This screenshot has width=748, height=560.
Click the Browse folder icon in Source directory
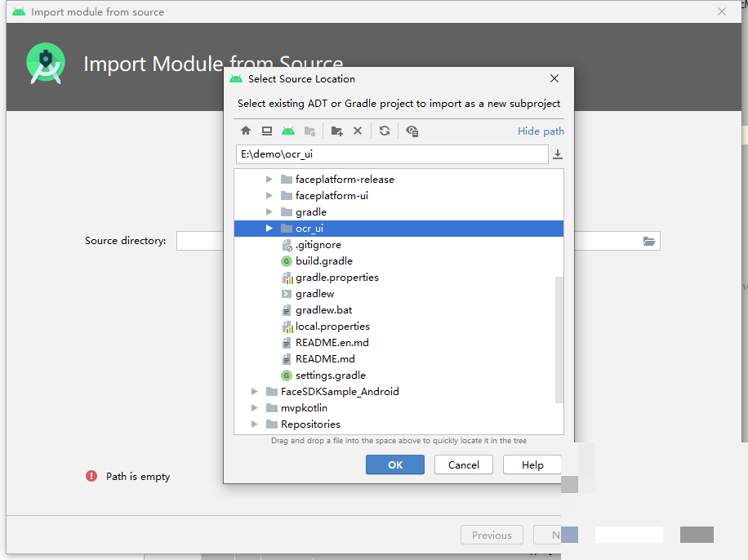click(648, 242)
